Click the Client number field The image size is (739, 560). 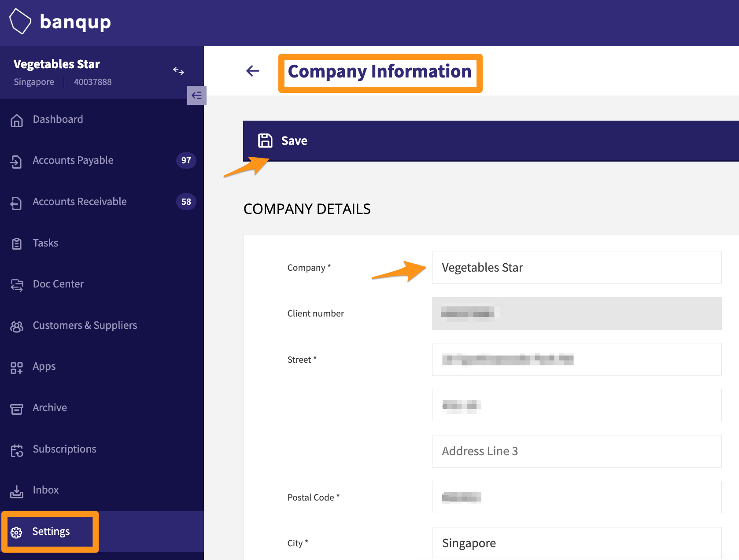576,313
